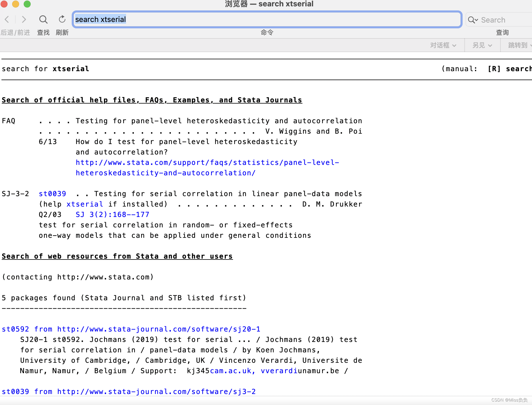The height and width of the screenshot is (405, 532).
Task: Click the 'cam.ac.uk, vverardi' blue link text
Action: pyautogui.click(x=254, y=371)
